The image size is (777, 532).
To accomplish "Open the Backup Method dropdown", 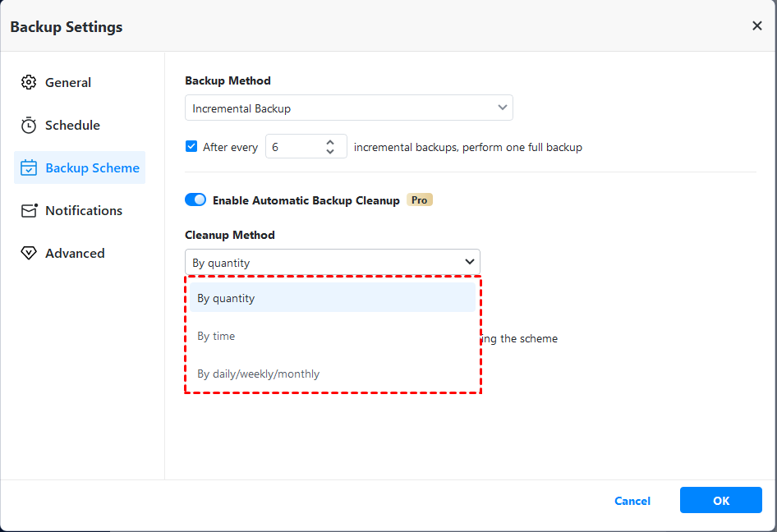I will coord(348,108).
